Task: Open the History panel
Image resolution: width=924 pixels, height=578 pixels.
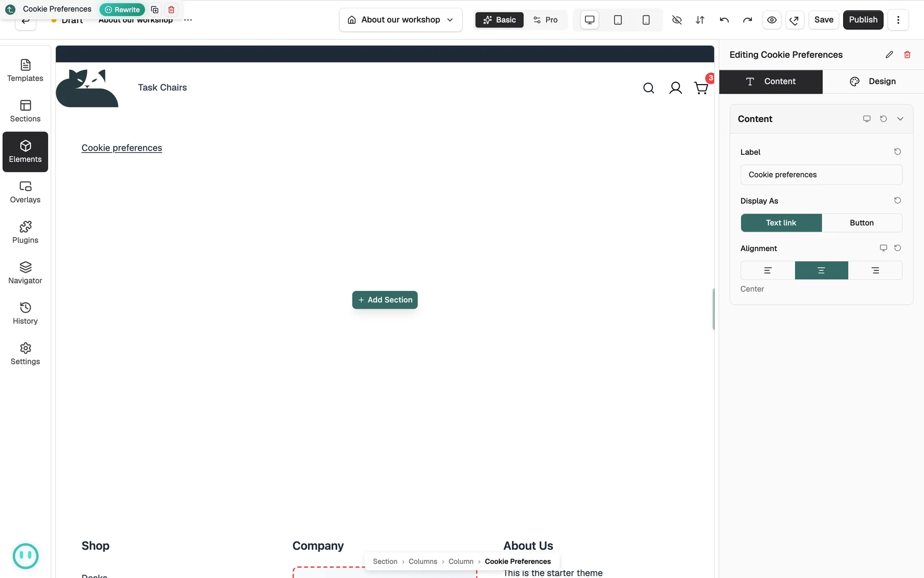Action: coord(25,314)
